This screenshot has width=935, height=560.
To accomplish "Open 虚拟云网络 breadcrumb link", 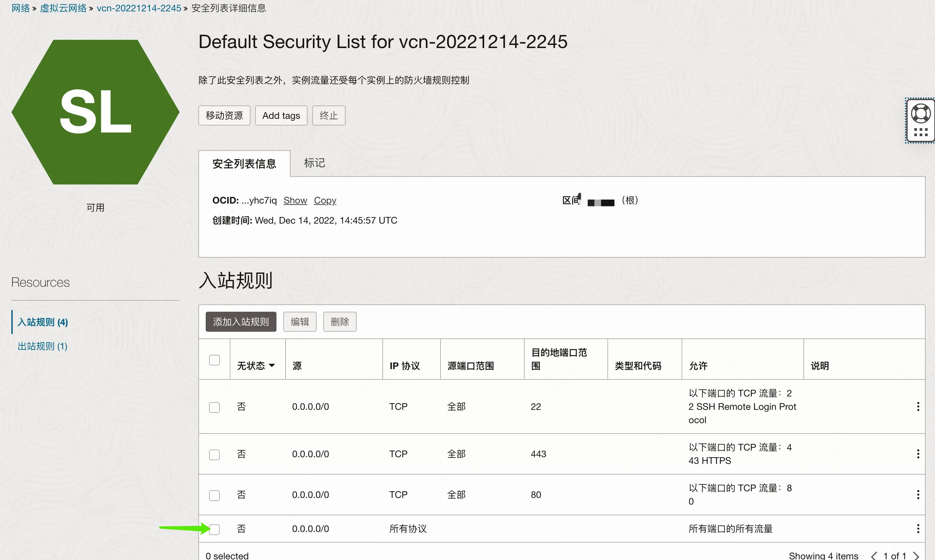I will (x=63, y=8).
